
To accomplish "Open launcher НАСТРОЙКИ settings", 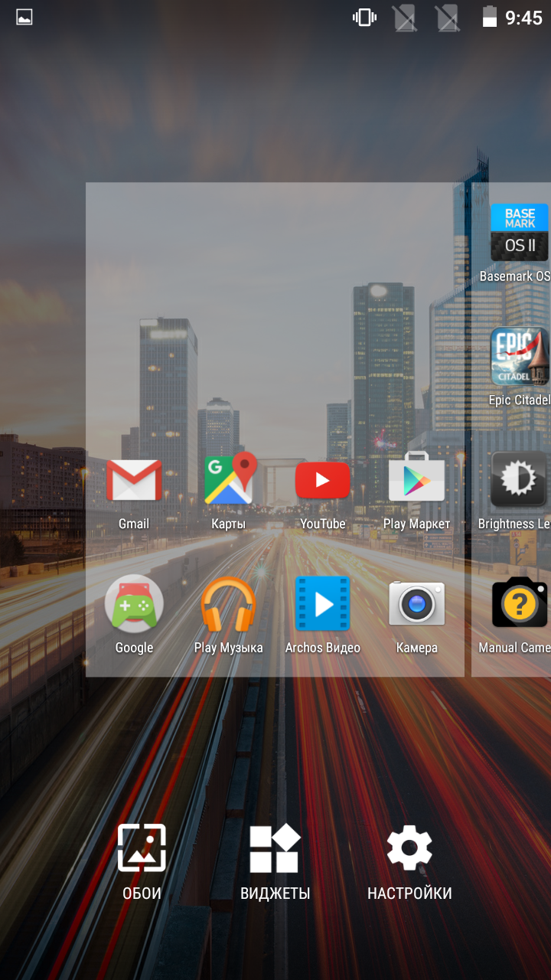I will 409,863.
